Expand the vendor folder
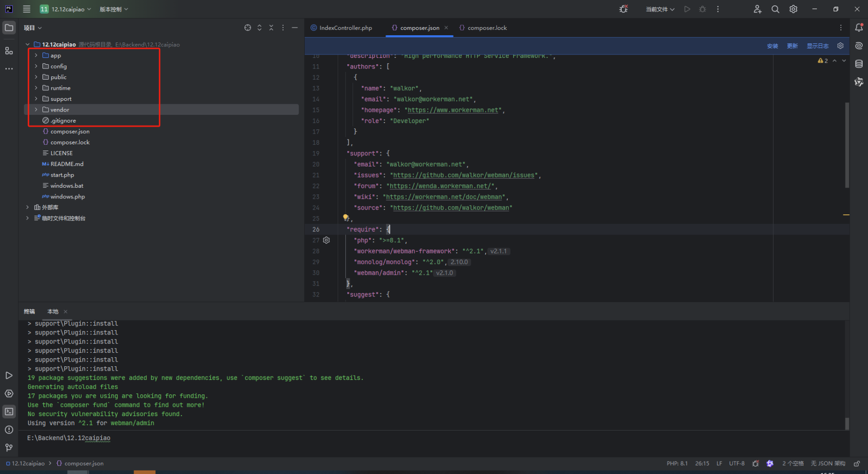Viewport: 868px width, 474px height. (x=36, y=110)
